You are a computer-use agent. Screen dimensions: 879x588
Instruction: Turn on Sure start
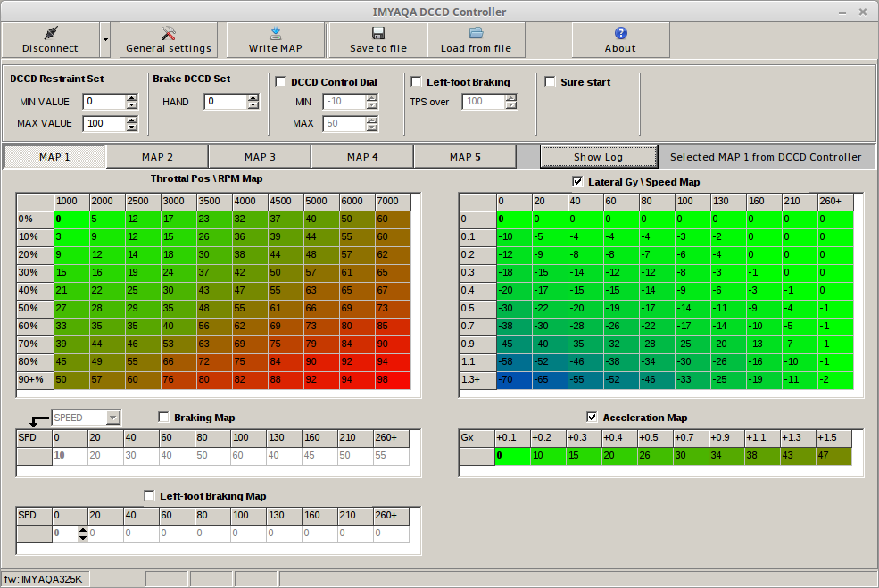click(x=550, y=80)
